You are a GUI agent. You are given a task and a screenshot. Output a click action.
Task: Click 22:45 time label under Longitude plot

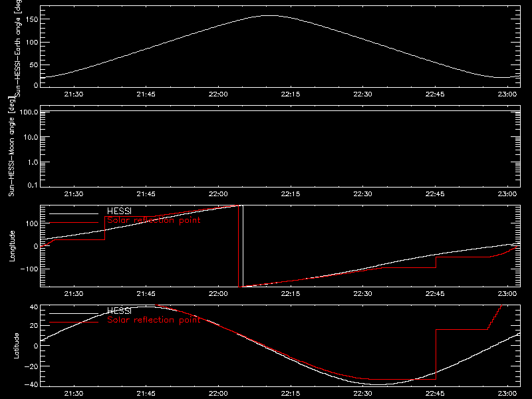pyautogui.click(x=435, y=293)
